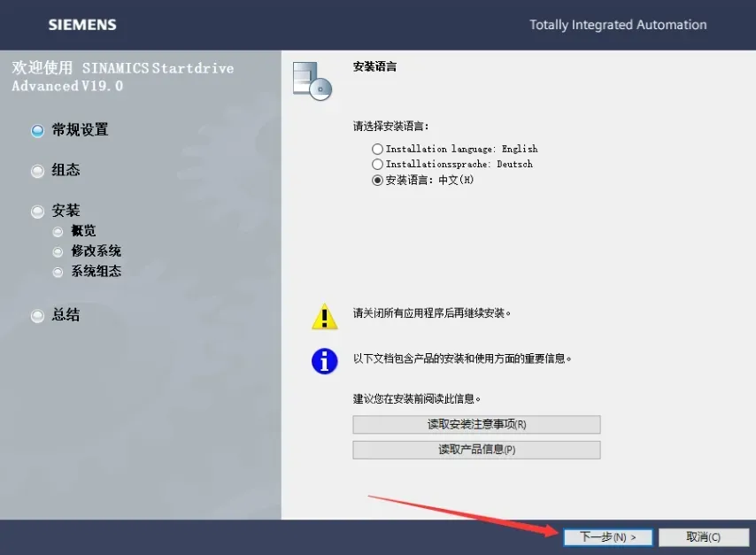Open 读取安装注意事项(R) installation notes
756x555 pixels.
click(476, 424)
